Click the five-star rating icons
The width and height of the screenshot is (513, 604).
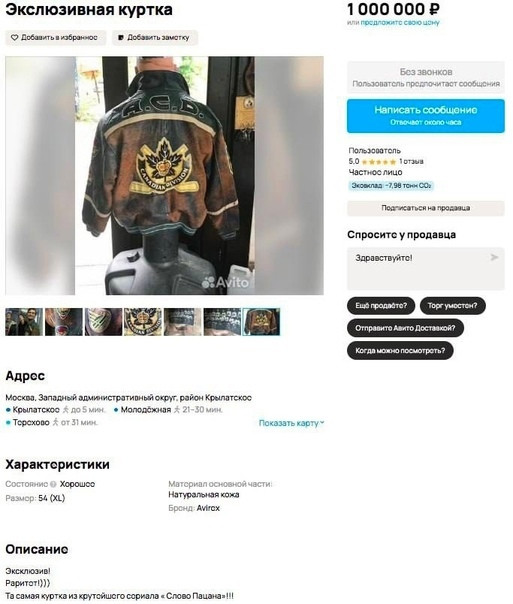coord(379,162)
